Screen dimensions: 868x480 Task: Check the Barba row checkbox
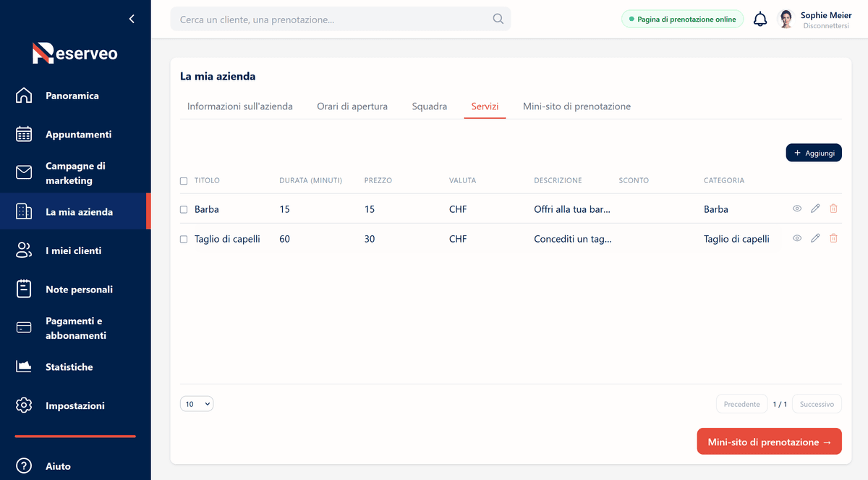pos(184,209)
